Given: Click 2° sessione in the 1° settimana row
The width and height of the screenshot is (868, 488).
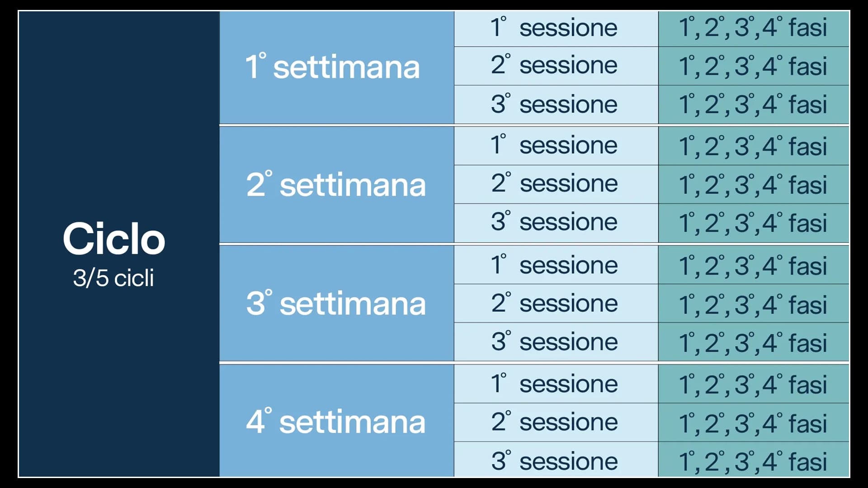Looking at the screenshot, I should (x=555, y=66).
